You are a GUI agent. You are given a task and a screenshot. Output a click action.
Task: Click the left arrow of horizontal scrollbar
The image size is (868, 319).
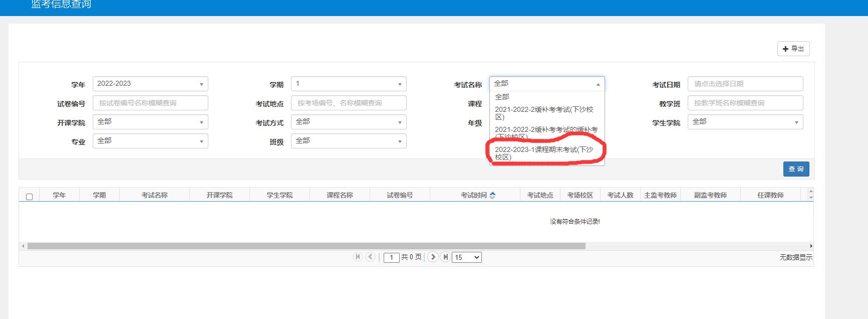(23, 246)
